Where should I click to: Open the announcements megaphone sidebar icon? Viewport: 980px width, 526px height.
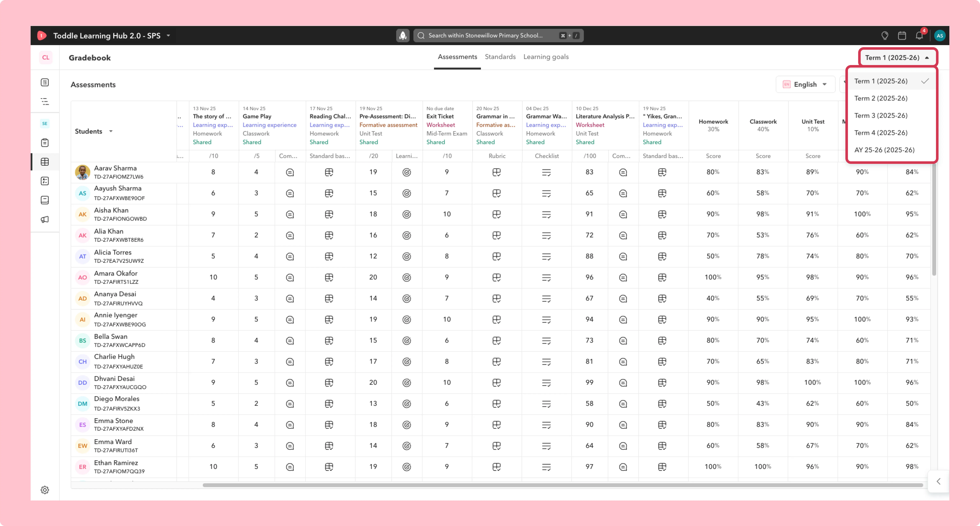pos(45,219)
